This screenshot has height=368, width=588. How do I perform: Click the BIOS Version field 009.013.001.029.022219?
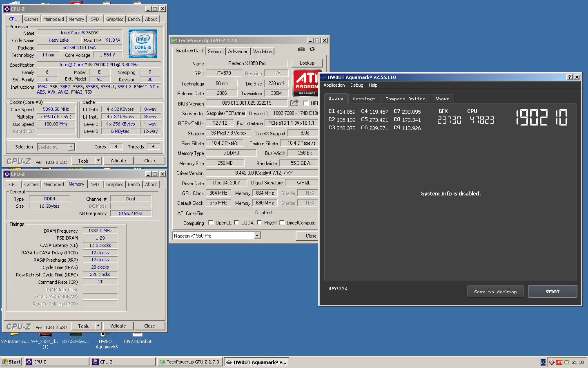click(x=247, y=103)
